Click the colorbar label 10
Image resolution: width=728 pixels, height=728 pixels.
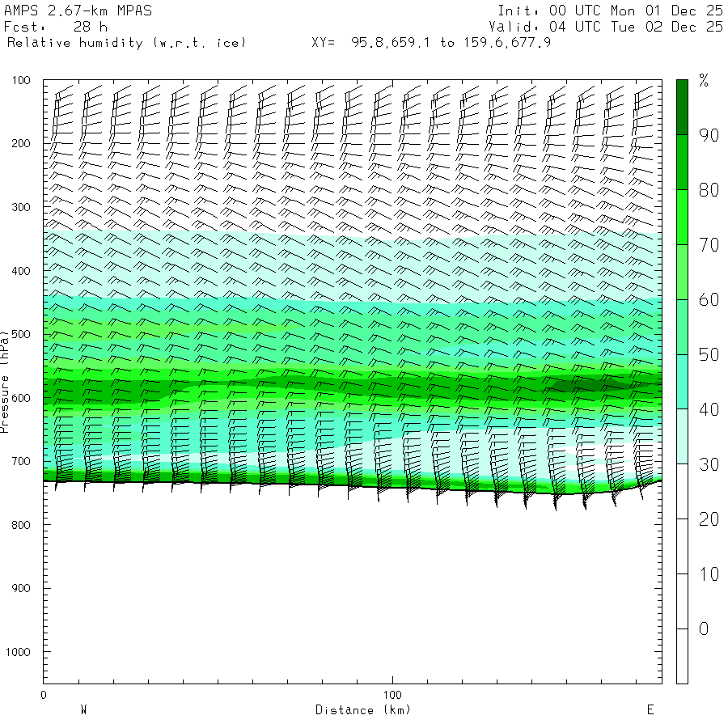tap(709, 574)
